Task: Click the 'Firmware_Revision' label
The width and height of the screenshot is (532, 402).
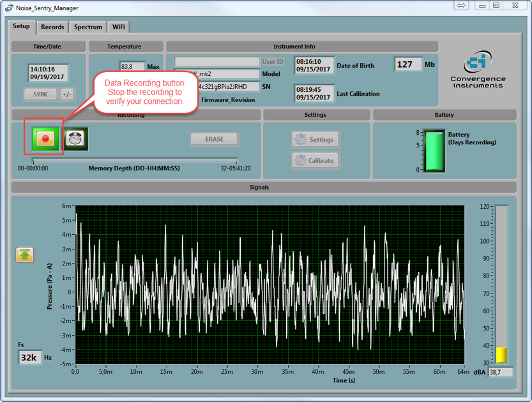Action: [228, 100]
